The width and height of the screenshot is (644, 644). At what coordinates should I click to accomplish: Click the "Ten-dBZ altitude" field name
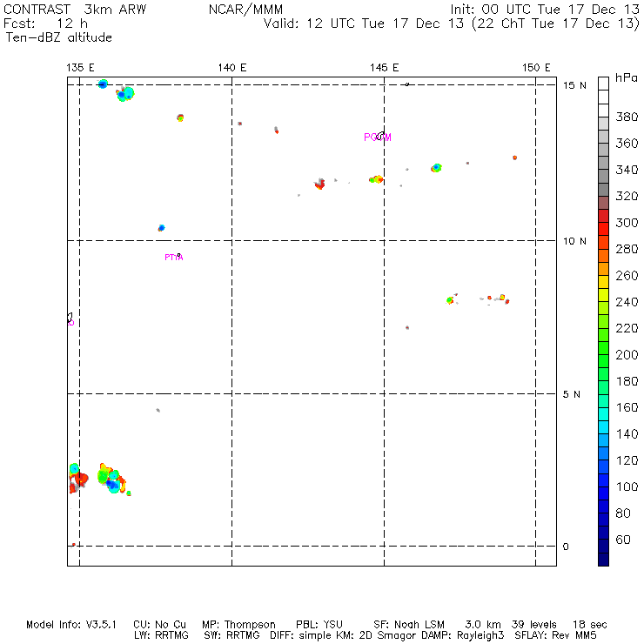pos(58,37)
